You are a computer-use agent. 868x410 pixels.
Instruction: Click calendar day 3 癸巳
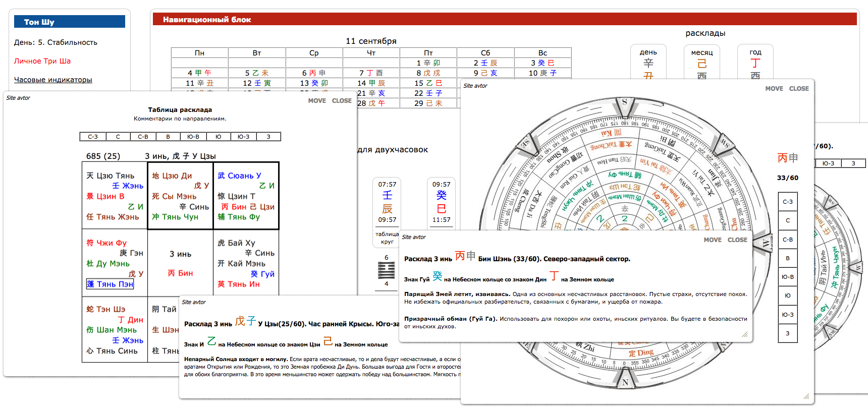point(542,63)
